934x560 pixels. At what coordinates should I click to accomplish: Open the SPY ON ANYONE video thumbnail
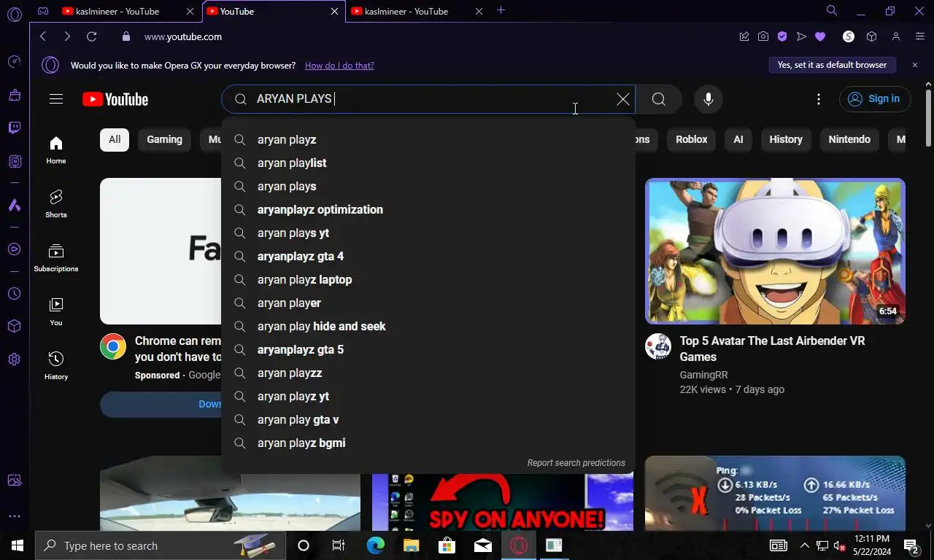[x=502, y=502]
